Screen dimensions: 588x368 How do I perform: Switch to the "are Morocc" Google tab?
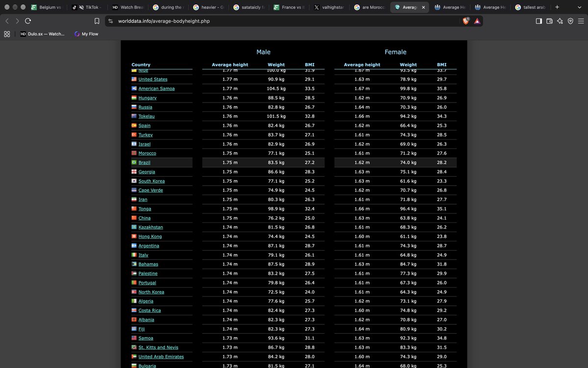point(370,7)
